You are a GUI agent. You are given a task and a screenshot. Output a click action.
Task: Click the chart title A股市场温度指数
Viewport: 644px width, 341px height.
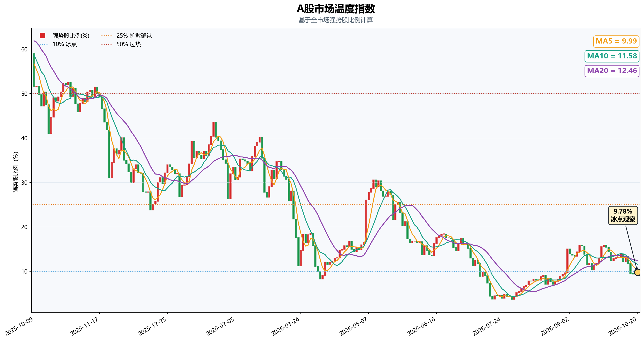(x=335, y=9)
